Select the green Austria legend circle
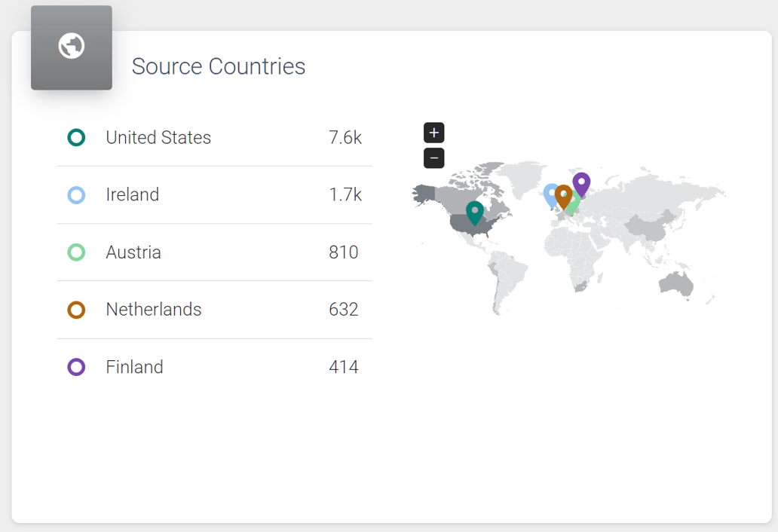778x532 pixels. tap(76, 252)
